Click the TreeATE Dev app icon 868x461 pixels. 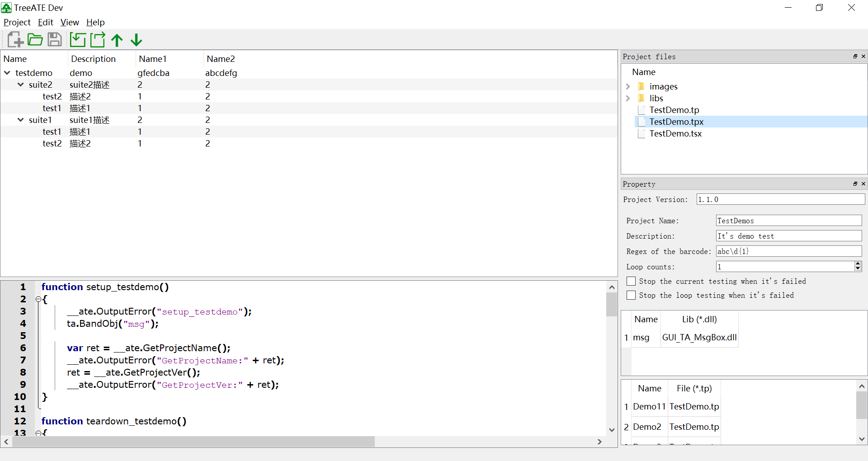(6, 8)
